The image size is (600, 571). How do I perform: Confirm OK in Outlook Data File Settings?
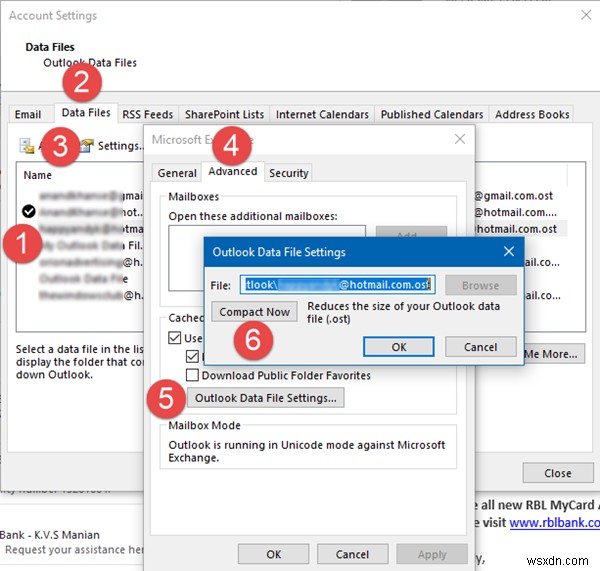pyautogui.click(x=398, y=347)
